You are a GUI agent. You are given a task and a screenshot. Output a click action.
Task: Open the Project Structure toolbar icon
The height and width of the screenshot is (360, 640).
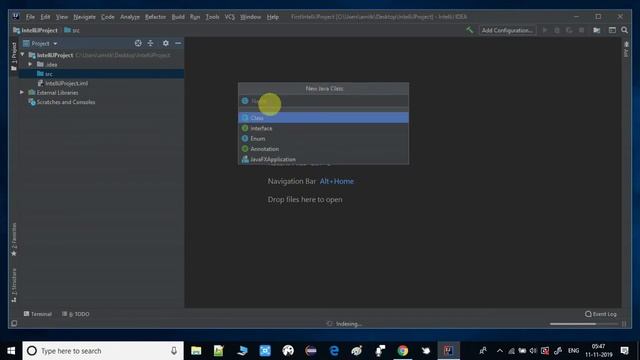596,30
